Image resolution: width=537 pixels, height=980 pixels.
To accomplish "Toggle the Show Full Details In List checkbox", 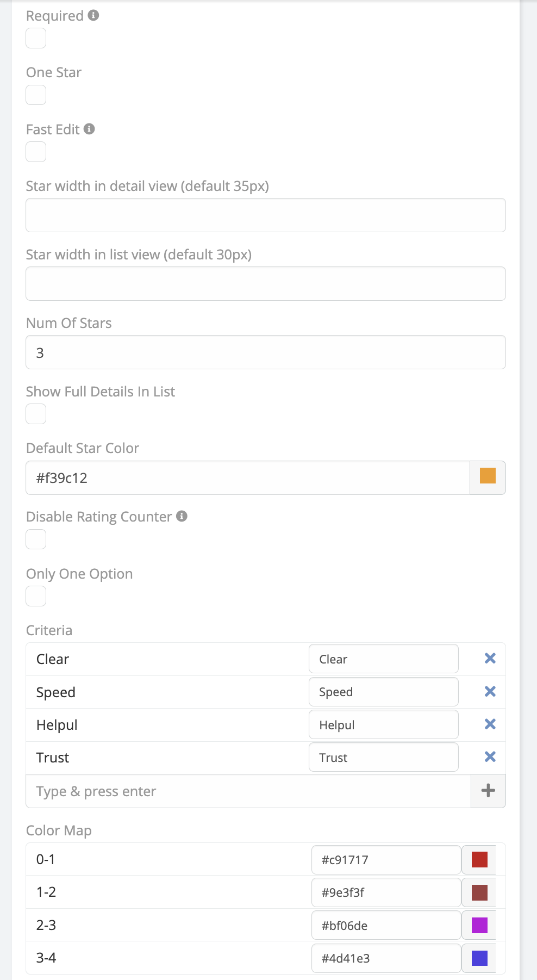I will click(36, 414).
